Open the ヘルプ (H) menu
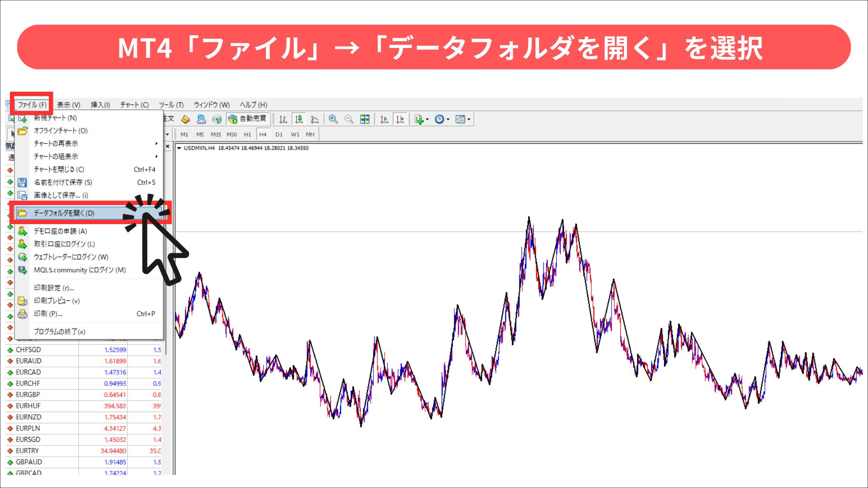 coord(254,105)
